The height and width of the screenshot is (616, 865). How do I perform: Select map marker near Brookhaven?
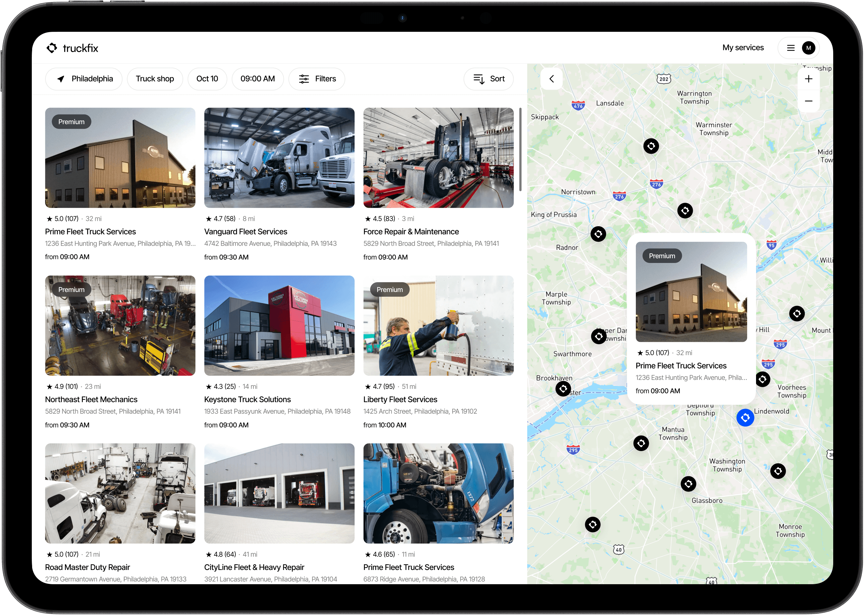point(563,388)
